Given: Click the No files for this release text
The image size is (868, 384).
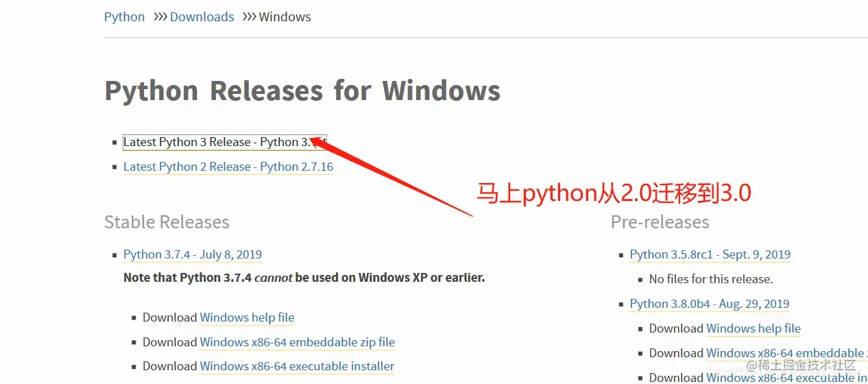Looking at the screenshot, I should [711, 279].
